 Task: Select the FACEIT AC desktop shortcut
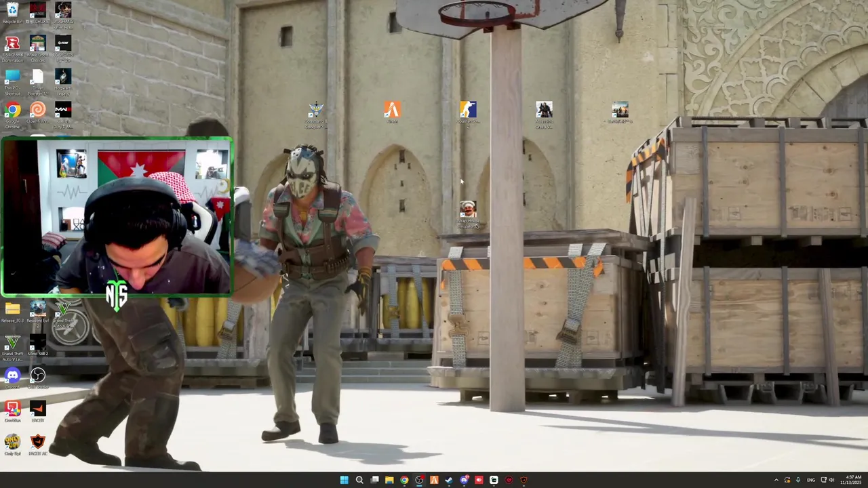click(x=38, y=444)
